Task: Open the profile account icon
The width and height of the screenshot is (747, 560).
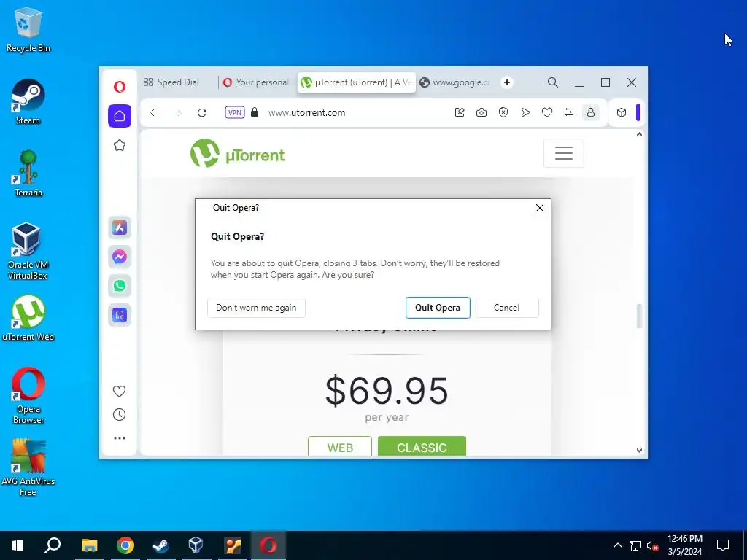Action: pyautogui.click(x=591, y=113)
